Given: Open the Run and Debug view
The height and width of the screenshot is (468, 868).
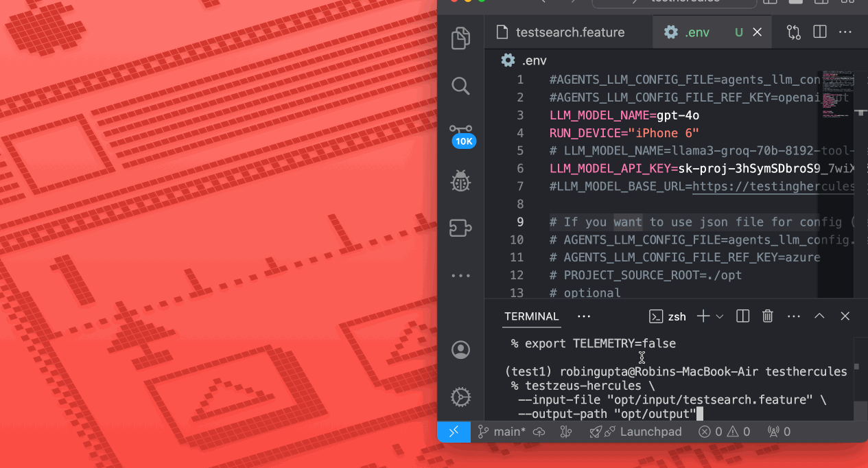Looking at the screenshot, I should pyautogui.click(x=460, y=180).
